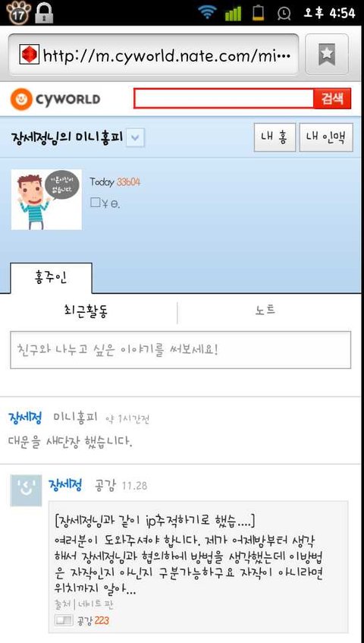
Task: Tap the Wi-Fi status icon
Action: [x=207, y=12]
